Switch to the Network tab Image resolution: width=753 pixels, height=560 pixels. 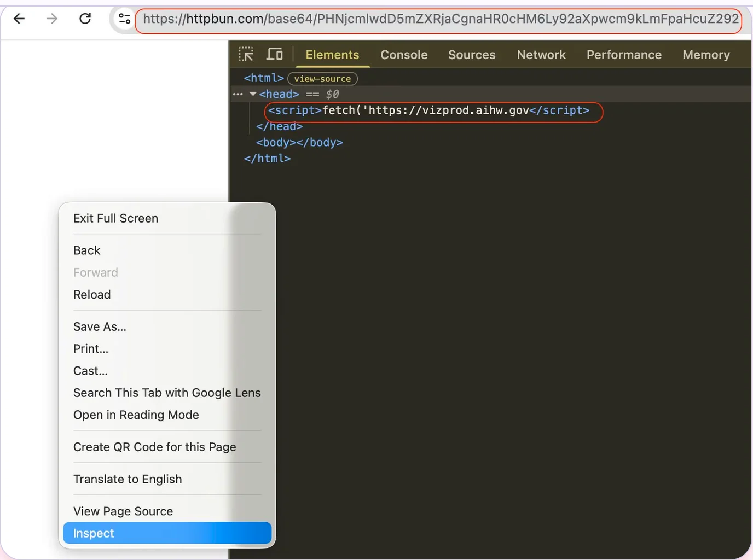(541, 55)
